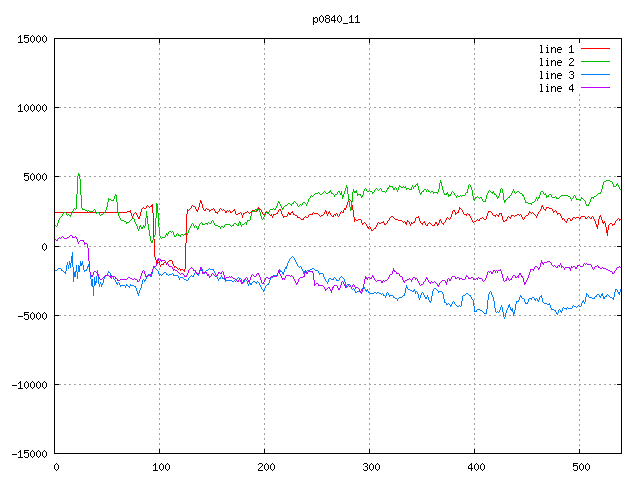This screenshot has height=480, width=640.
Task: Click the -10000 y-axis tick label
Action: (x=29, y=385)
